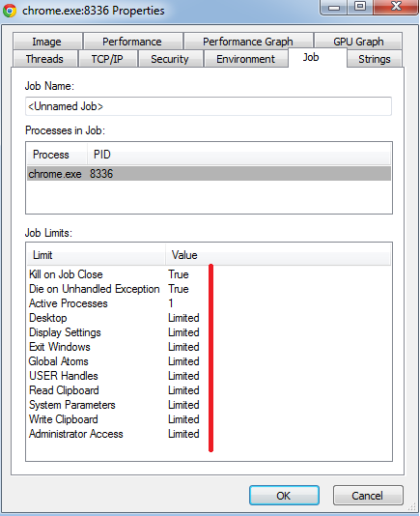Select the Display Settings limit row
The width and height of the screenshot is (420, 516).
click(x=209, y=332)
